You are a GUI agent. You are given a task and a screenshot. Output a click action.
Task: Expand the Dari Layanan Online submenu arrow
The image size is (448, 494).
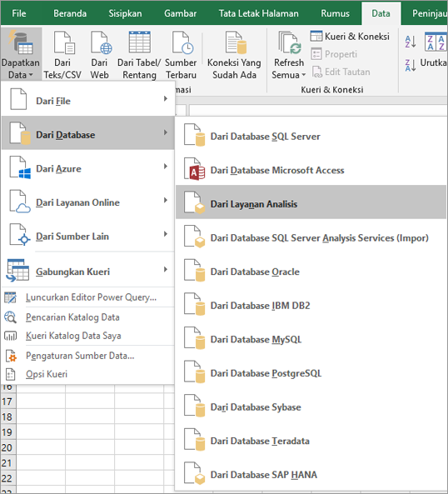(166, 200)
